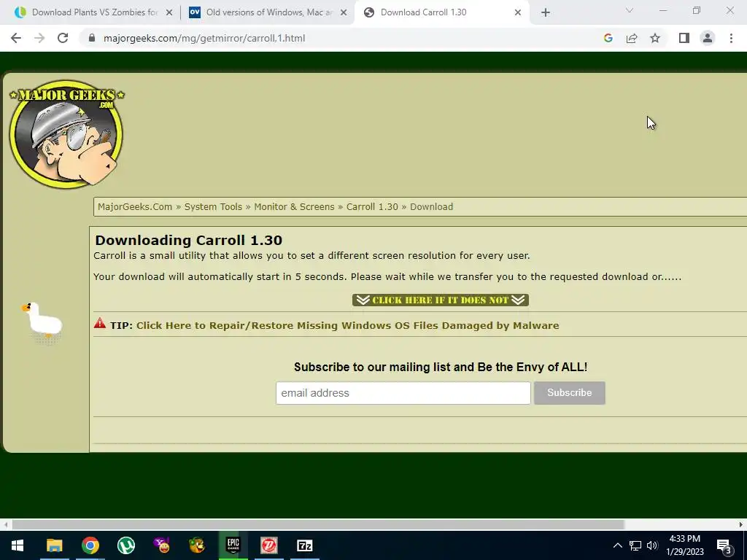Viewport: 747px width, 560px height.
Task: Open the red taskbar app icon
Action: [269, 545]
